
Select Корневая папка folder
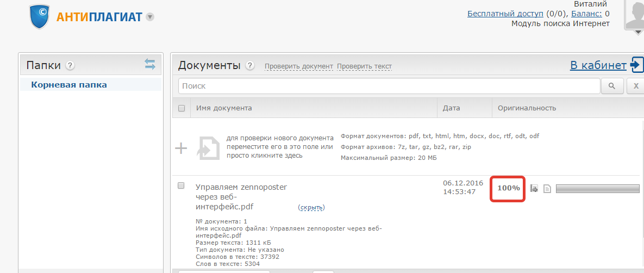pos(69,85)
